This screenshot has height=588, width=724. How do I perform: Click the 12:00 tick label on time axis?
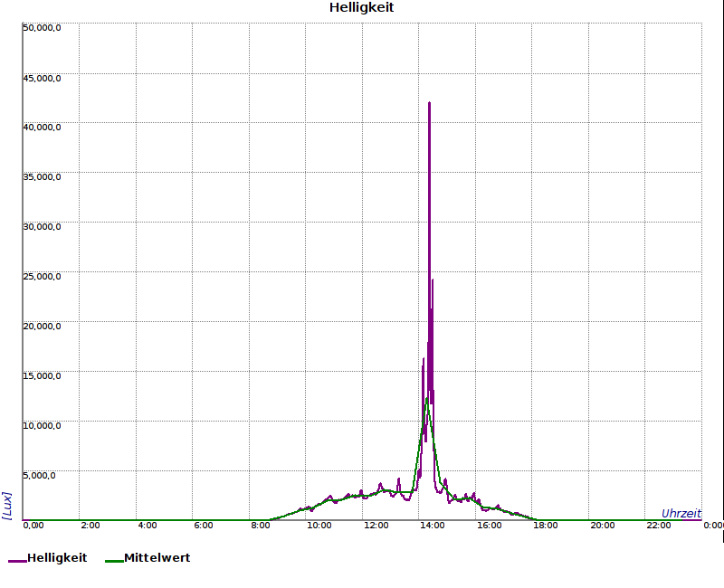pyautogui.click(x=376, y=526)
